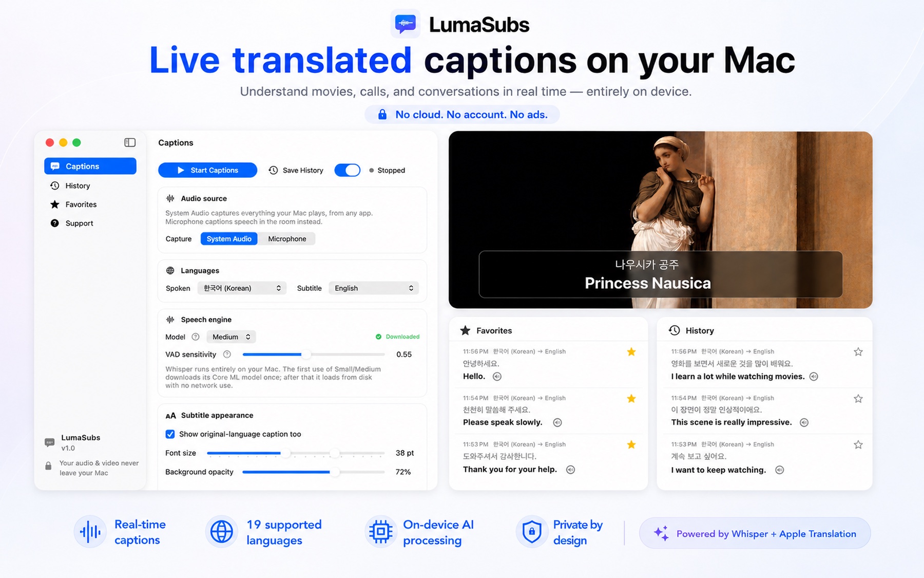
Task: Click the Save History clock icon
Action: [273, 170]
